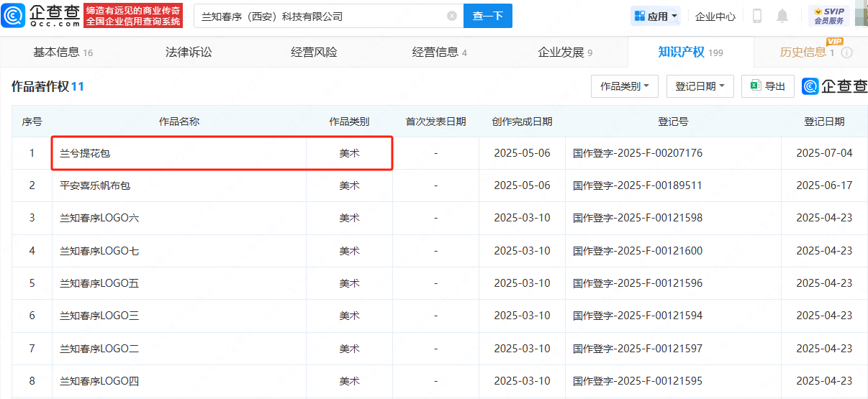The image size is (868, 399).
Task: Click work name 兰知春序LOGO五
Action: pyautogui.click(x=99, y=283)
